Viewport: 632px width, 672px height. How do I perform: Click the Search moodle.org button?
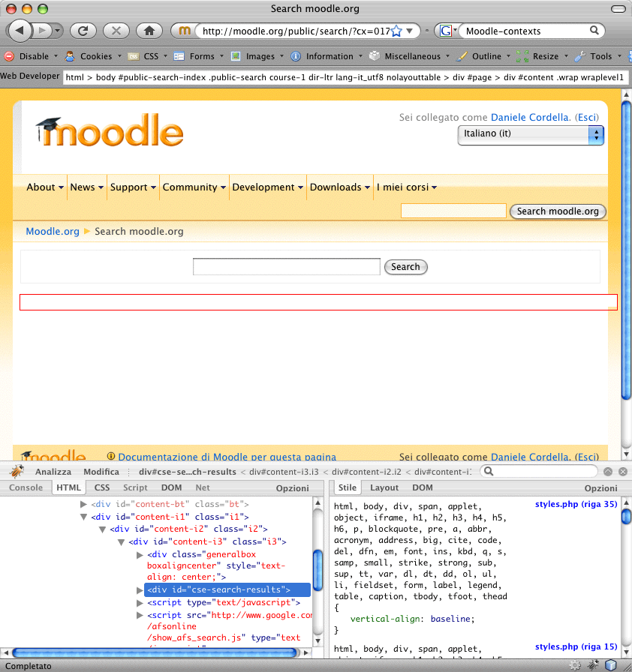(558, 211)
